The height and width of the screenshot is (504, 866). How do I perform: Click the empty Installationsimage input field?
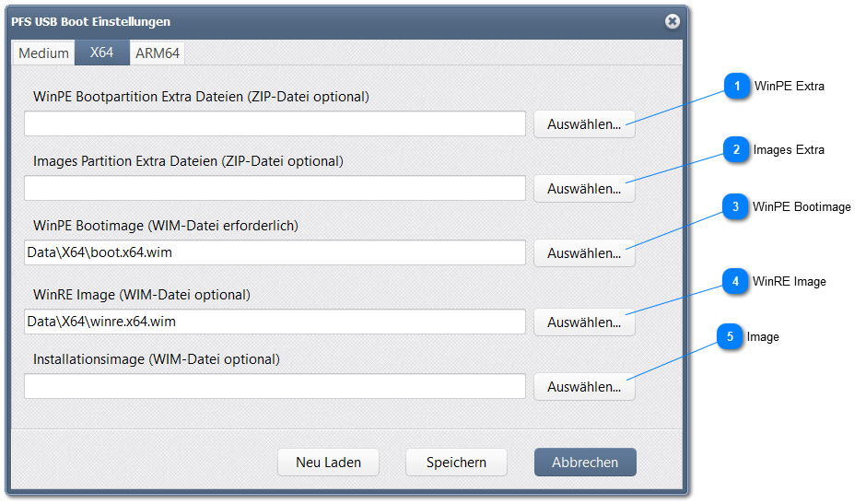[x=275, y=386]
